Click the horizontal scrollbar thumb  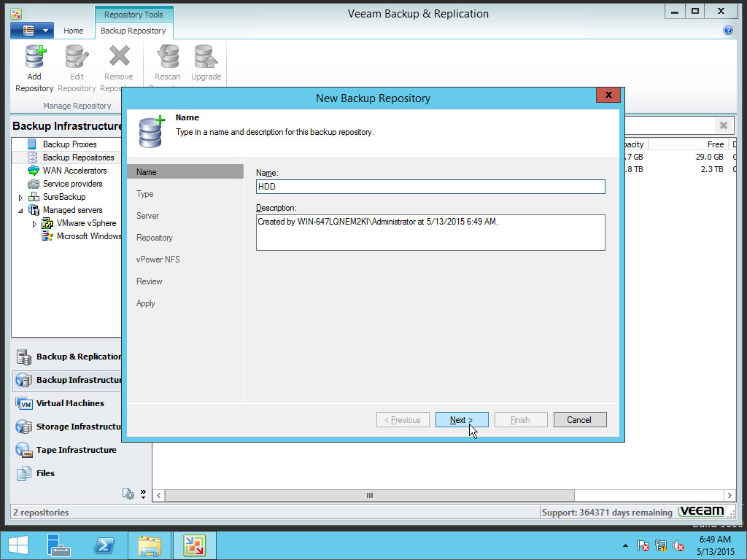coord(369,495)
